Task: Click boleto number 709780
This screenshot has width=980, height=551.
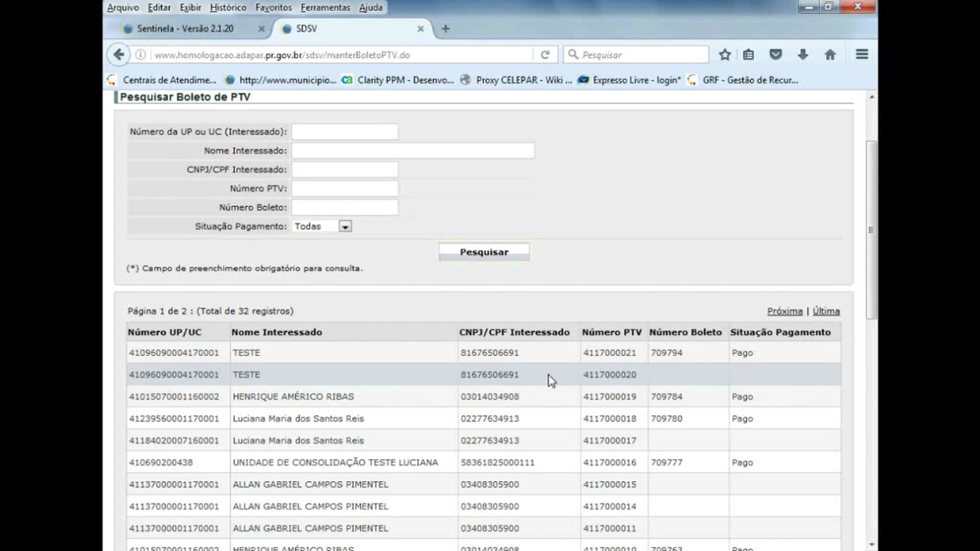Action: [x=666, y=418]
